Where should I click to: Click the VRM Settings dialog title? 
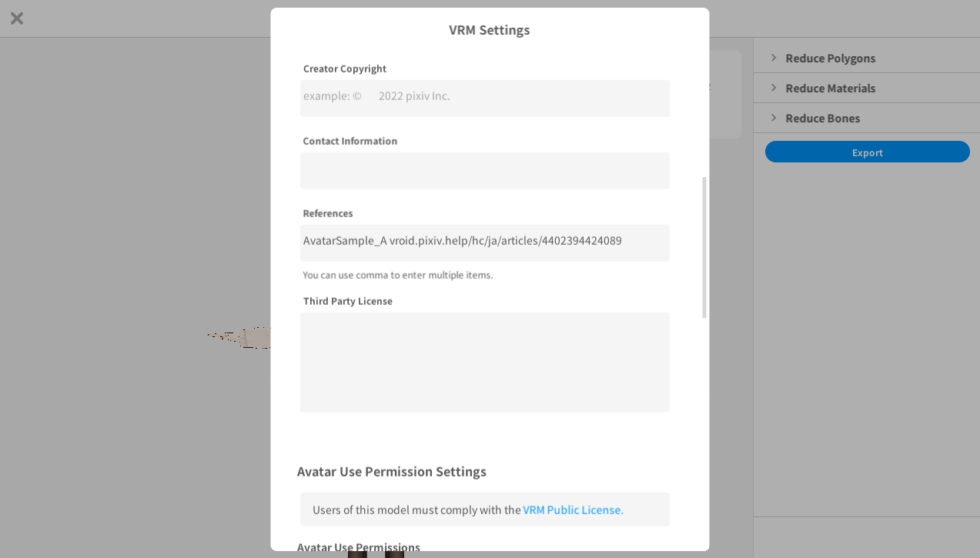(x=490, y=30)
